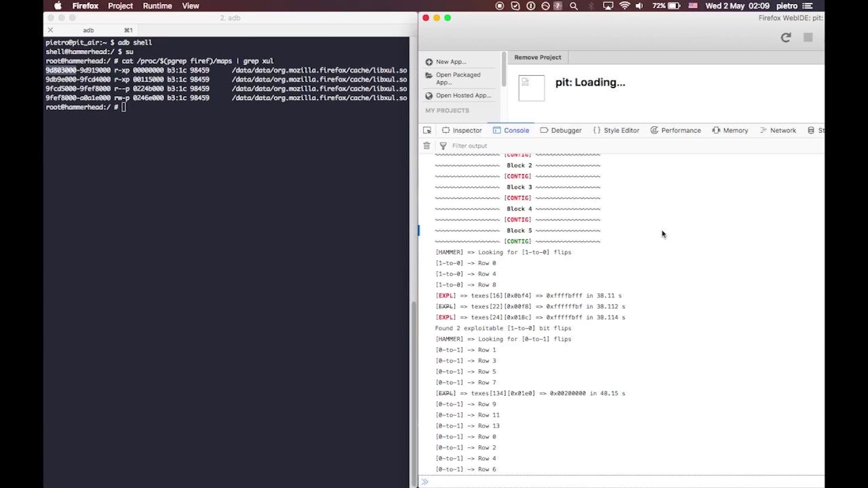Click the '[0-to-1] => Row 11' line
Viewport: 868px width, 488px height.
point(467,415)
